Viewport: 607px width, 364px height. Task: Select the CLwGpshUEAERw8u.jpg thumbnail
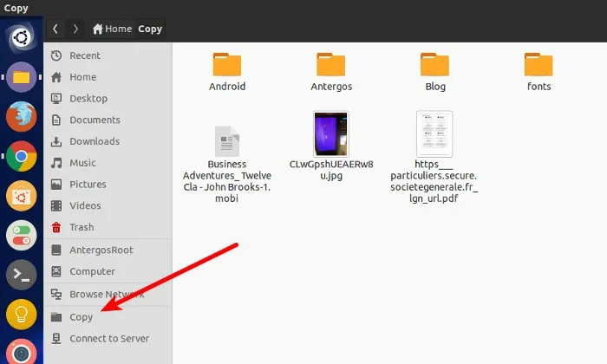click(x=331, y=134)
